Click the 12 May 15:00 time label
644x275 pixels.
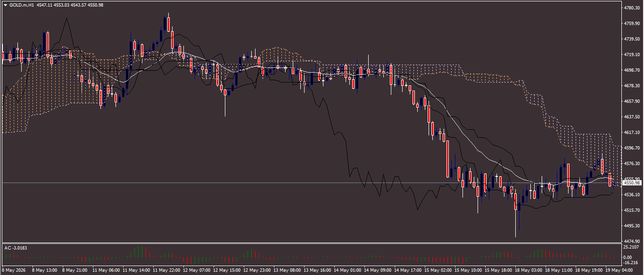(227, 271)
